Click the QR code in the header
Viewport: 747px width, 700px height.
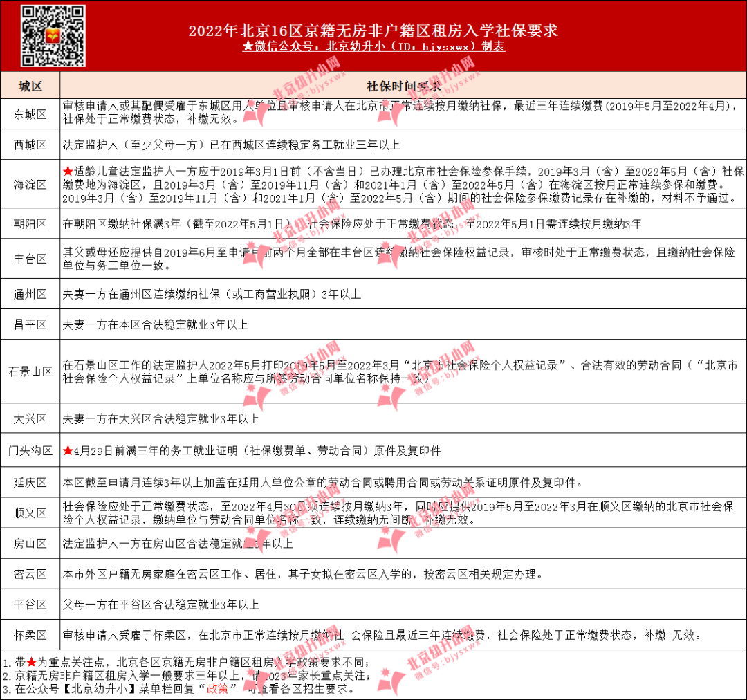click(53, 36)
